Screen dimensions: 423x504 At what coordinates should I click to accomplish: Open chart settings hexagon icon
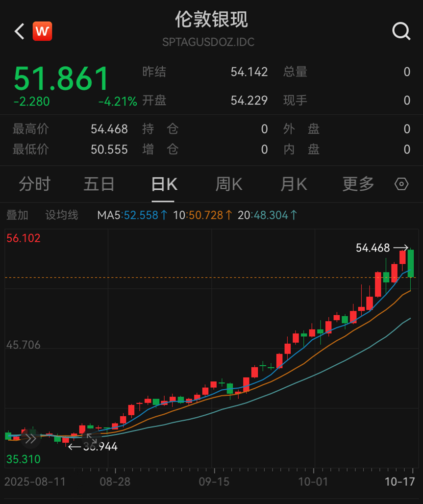(401, 184)
